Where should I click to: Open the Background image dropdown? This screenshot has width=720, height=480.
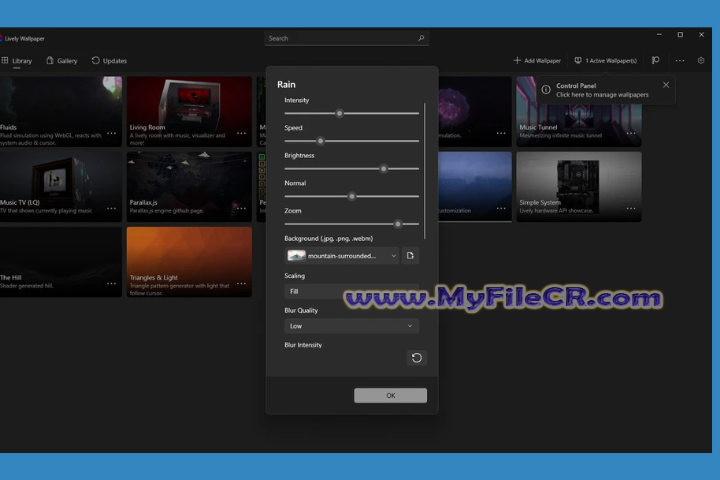tap(342, 256)
